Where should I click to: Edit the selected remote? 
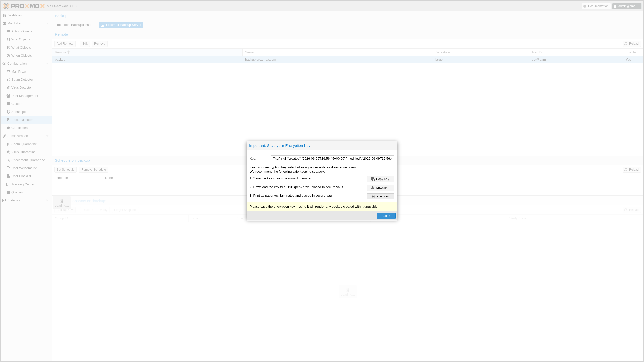point(85,44)
